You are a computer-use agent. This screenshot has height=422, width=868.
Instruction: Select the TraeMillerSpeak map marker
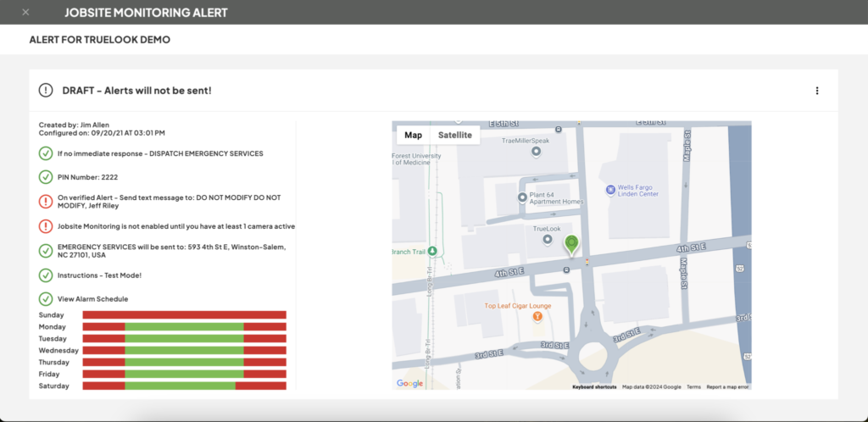tap(536, 151)
